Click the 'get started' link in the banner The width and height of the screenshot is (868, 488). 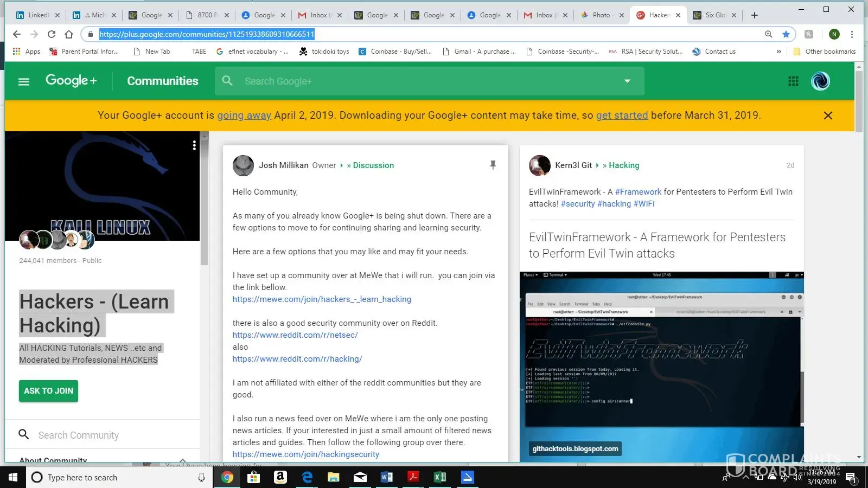[622, 115]
